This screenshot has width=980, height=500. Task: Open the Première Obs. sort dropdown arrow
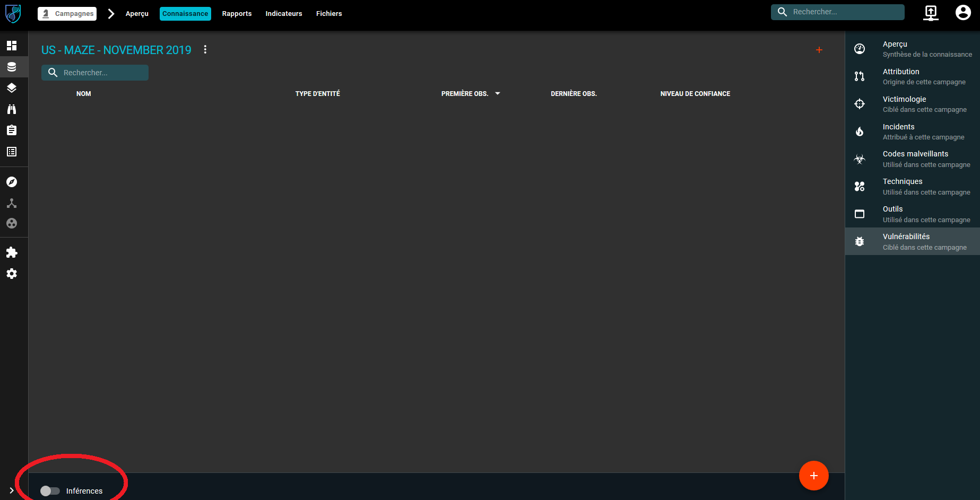click(x=497, y=93)
